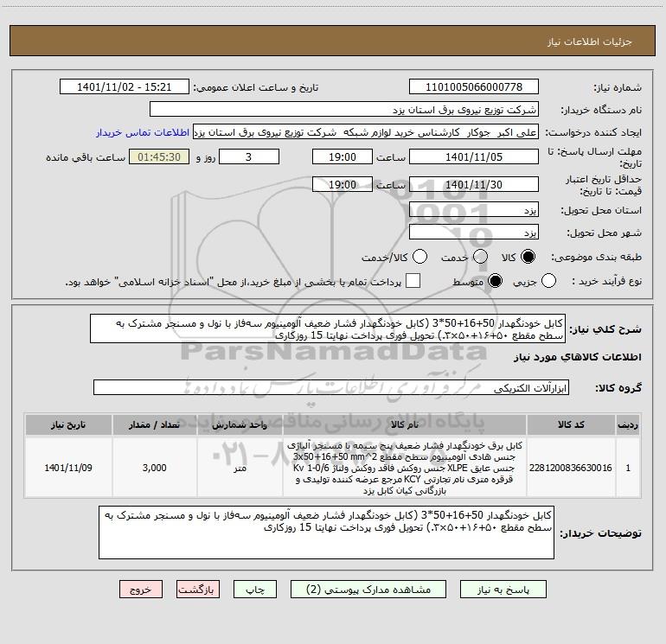Image resolution: width=666 pixels, height=644 pixels.
Task: Select the کالا/خدمت radio button
Action: click(x=419, y=257)
